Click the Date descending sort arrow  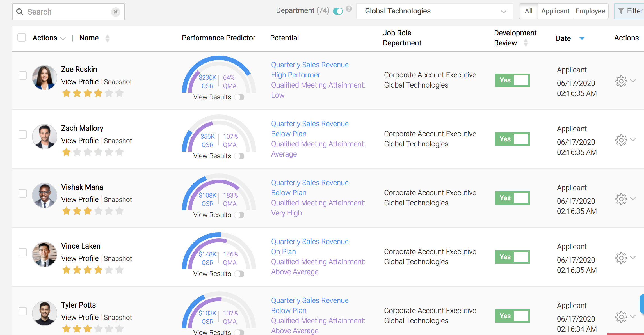(582, 38)
